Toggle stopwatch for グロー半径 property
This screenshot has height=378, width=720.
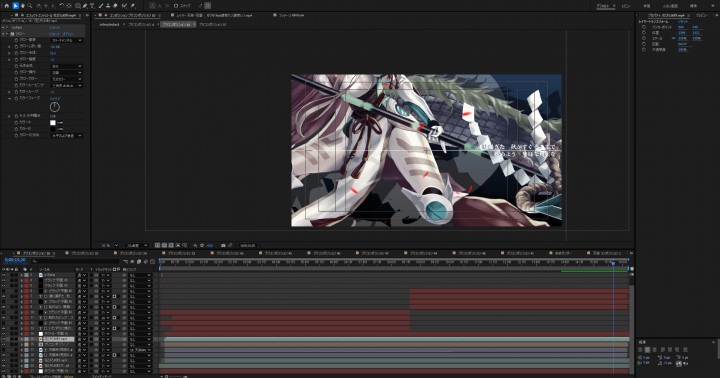[16, 53]
